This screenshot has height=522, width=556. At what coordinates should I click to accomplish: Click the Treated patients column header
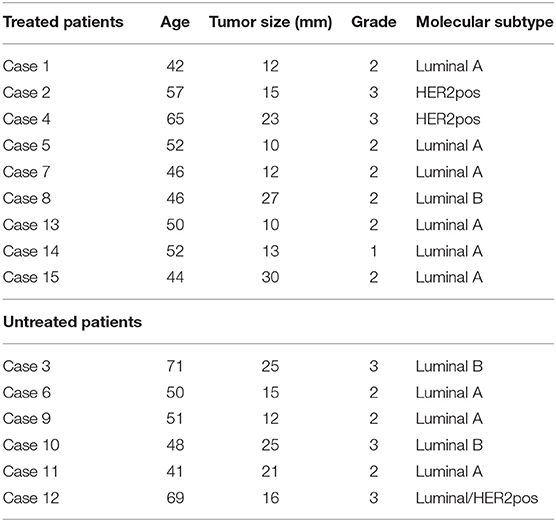click(x=63, y=22)
